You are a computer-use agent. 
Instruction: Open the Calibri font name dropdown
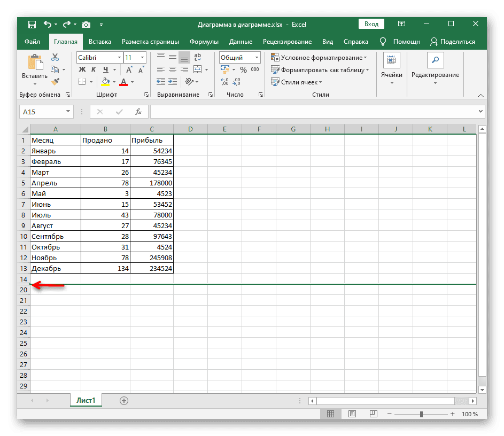[118, 57]
